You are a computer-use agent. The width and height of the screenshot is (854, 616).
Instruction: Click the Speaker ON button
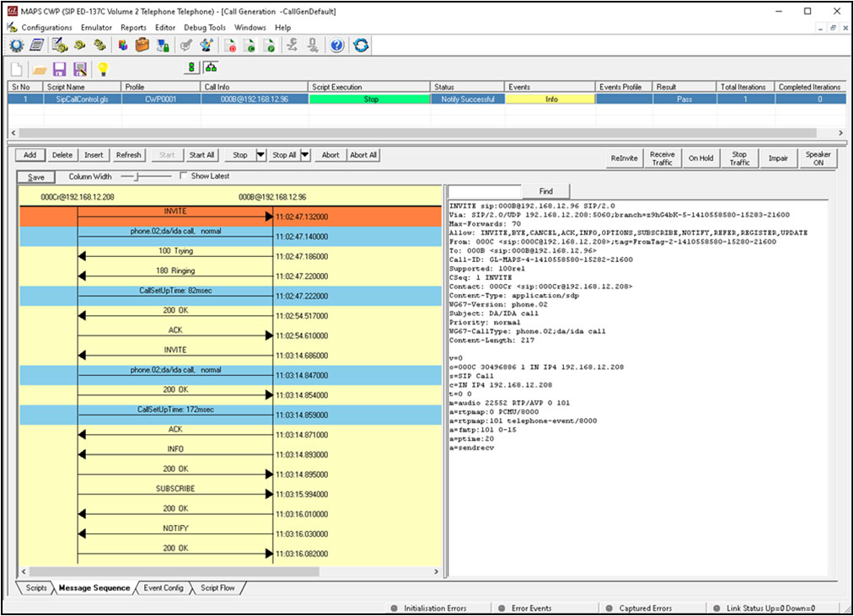(x=818, y=158)
